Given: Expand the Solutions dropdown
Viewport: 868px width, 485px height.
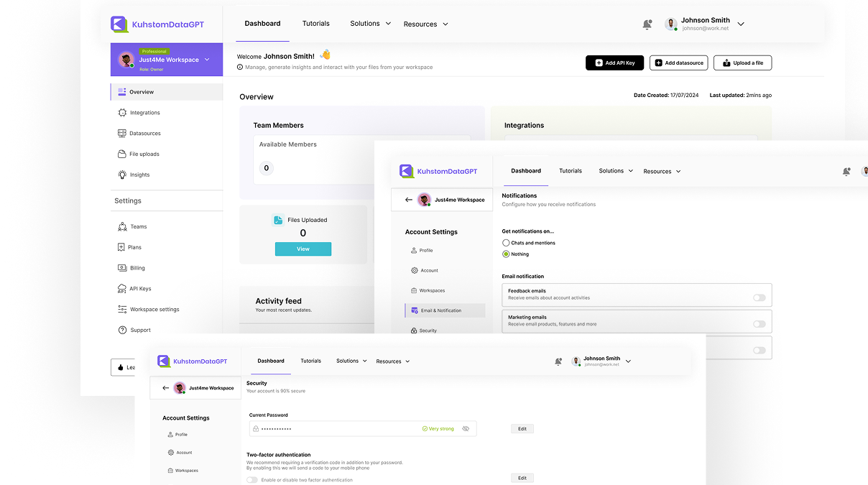Looking at the screenshot, I should [x=369, y=23].
